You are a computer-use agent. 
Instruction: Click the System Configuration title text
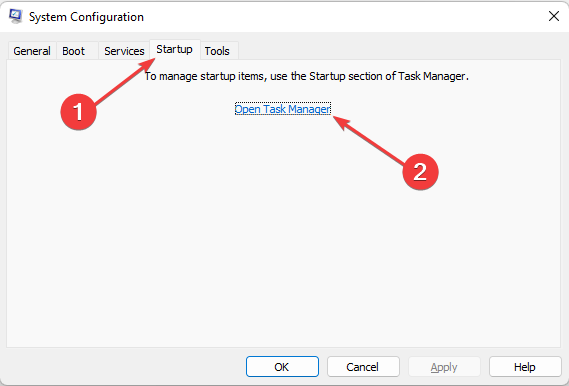coord(86,17)
